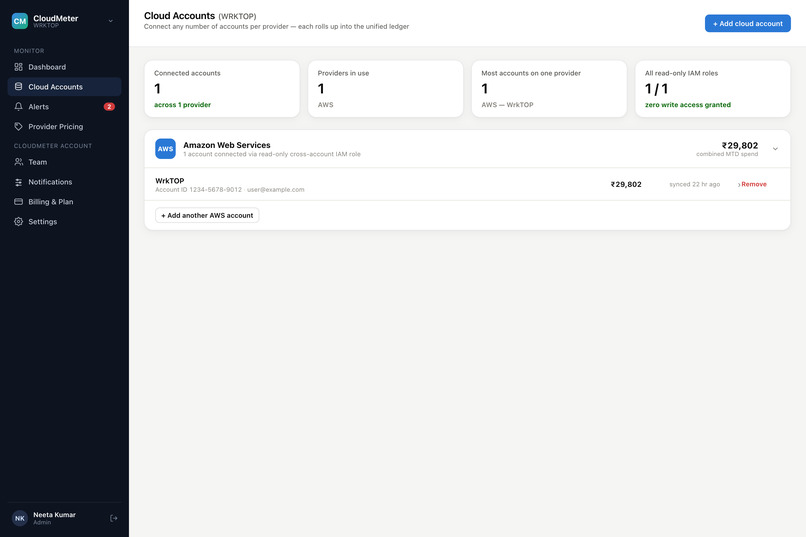Go to Alerts section
Image resolution: width=806 pixels, height=537 pixels.
tap(64, 106)
